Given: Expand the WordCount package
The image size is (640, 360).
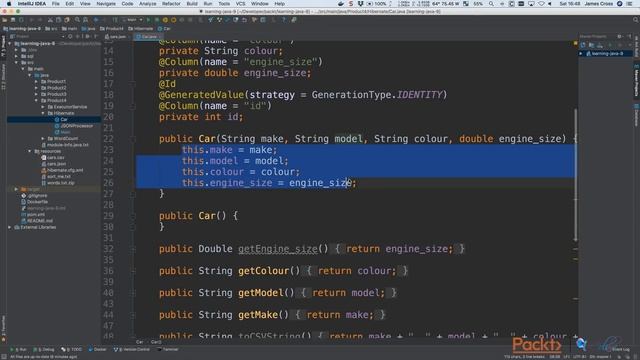Looking at the screenshot, I should [x=43, y=138].
